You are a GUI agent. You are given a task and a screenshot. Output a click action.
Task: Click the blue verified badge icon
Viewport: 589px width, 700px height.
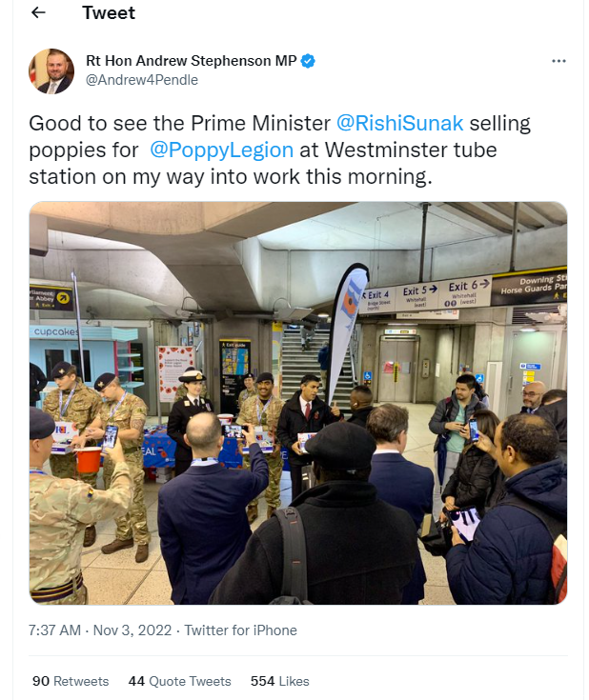click(308, 61)
